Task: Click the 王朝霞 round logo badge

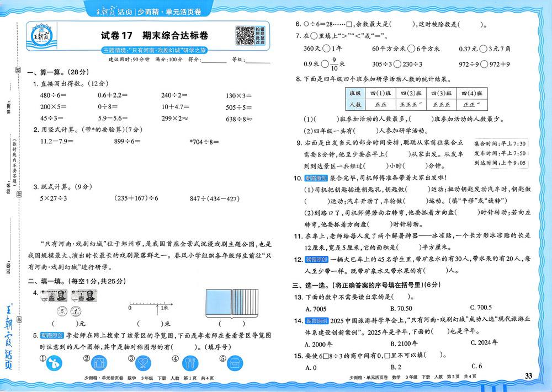Action: point(41,36)
